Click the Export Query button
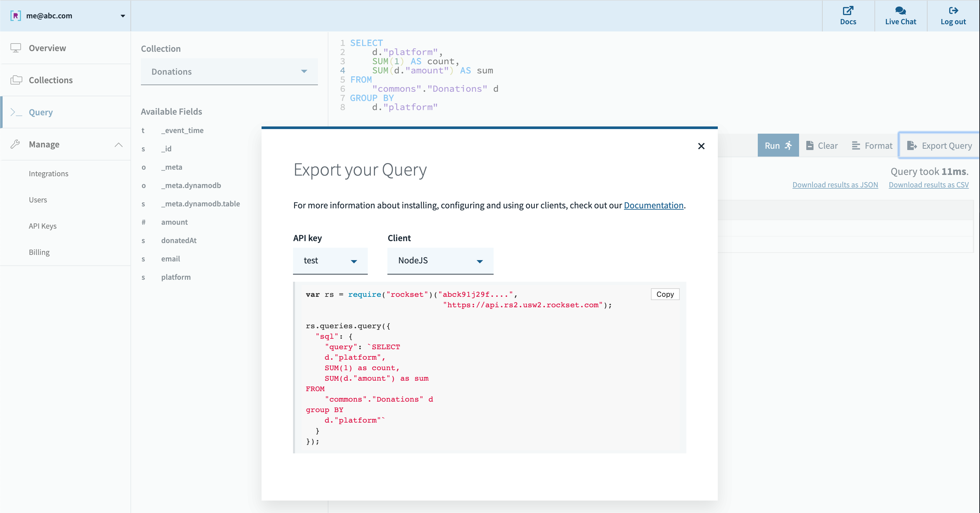Screen dimensions: 980x513 pyautogui.click(x=939, y=145)
